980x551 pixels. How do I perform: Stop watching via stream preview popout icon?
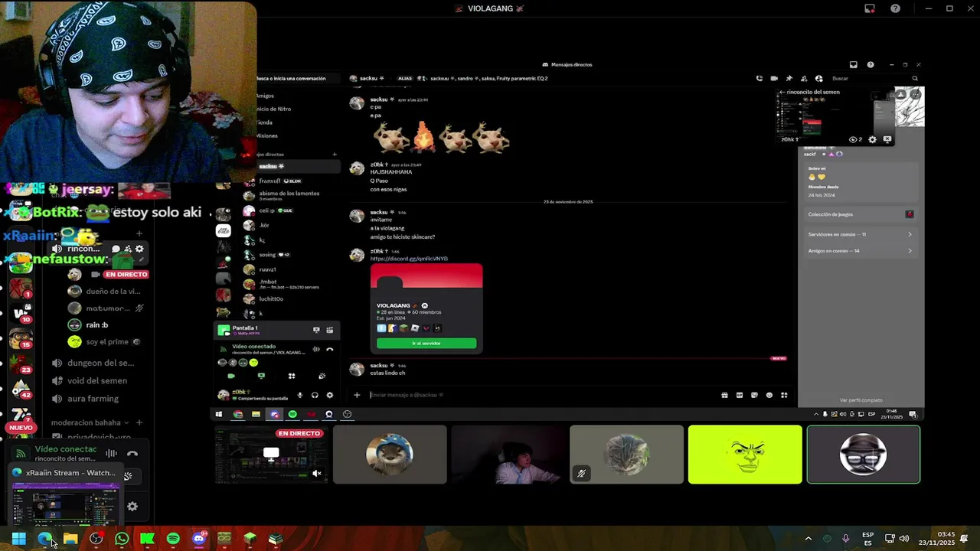coord(887,139)
